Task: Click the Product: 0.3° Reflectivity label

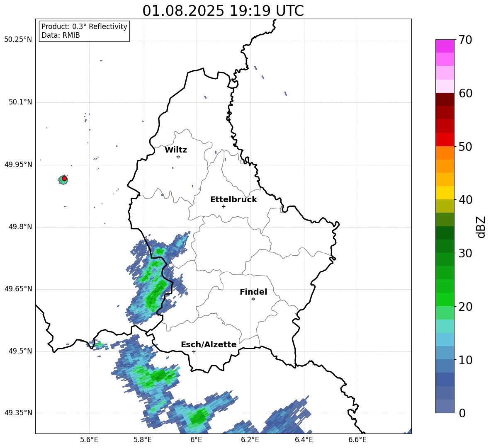Action: pos(84,26)
